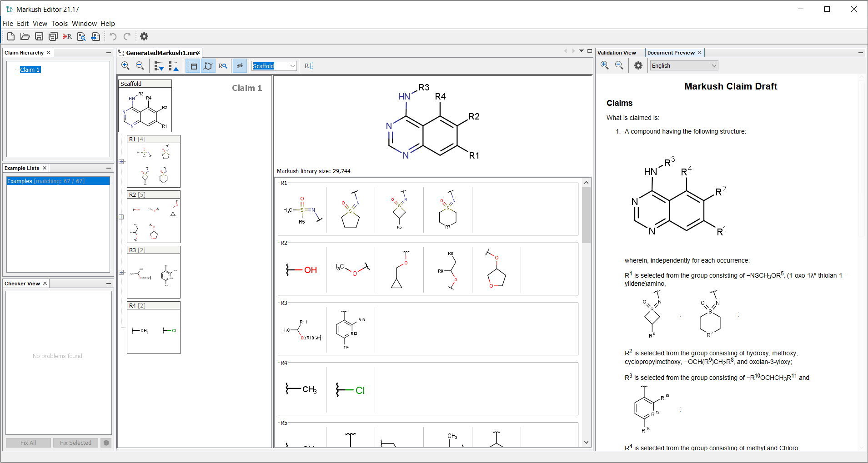Click the R-group search icon

coord(222,66)
